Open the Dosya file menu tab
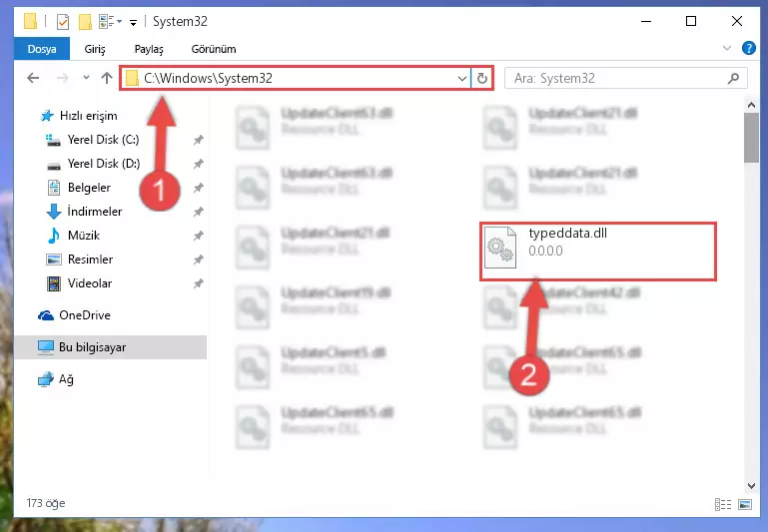Screen dimensions: 768x532 [x=42, y=49]
